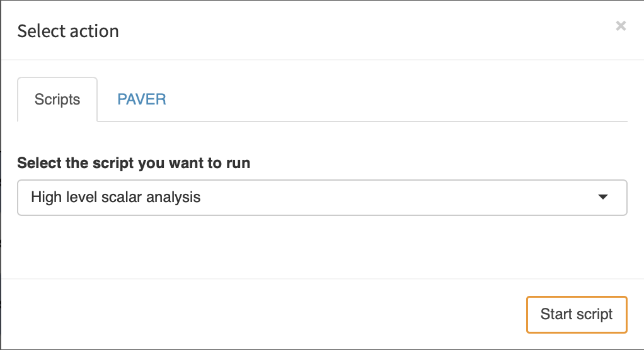Click the High level scalar analysis text
Image resolution: width=644 pixels, height=350 pixels.
pyautogui.click(x=116, y=198)
